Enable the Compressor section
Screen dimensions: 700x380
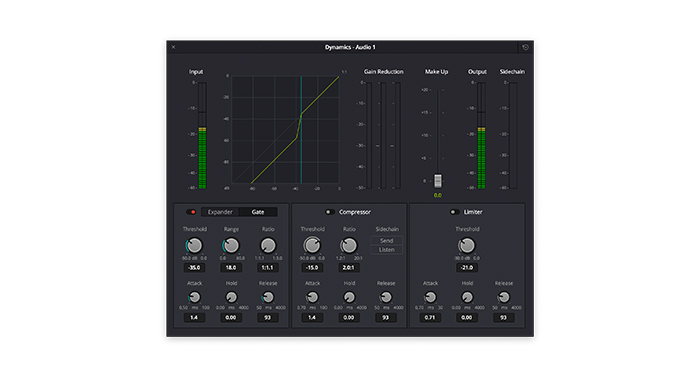tap(329, 212)
